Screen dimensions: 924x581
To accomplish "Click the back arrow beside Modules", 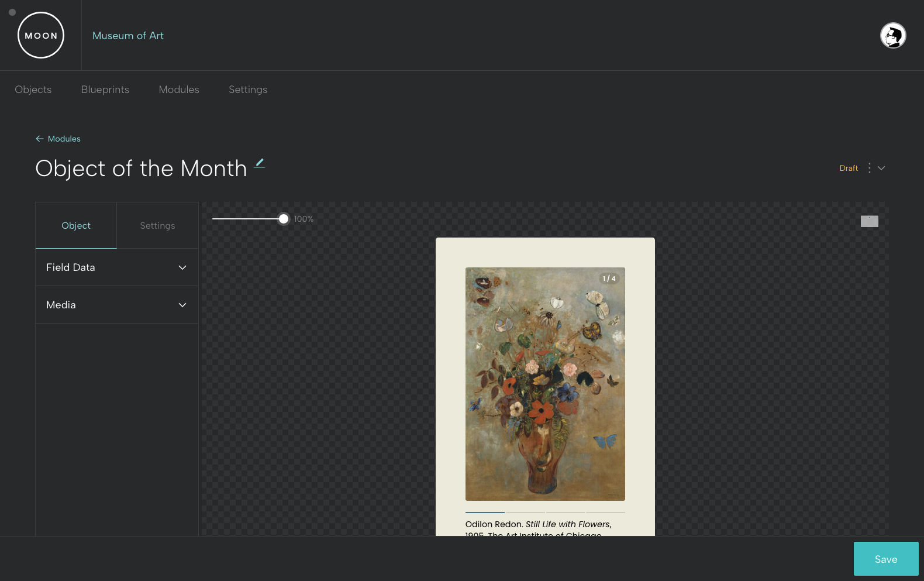I will pos(40,139).
